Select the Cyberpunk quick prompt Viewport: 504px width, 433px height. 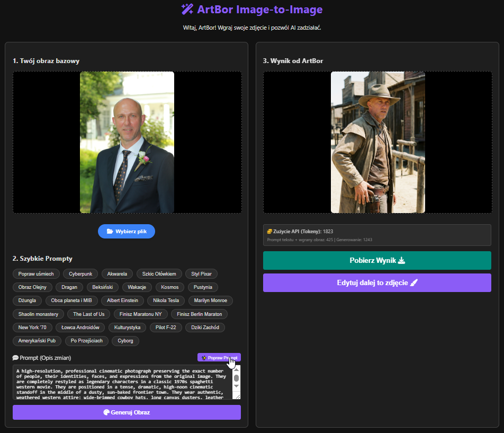click(80, 273)
